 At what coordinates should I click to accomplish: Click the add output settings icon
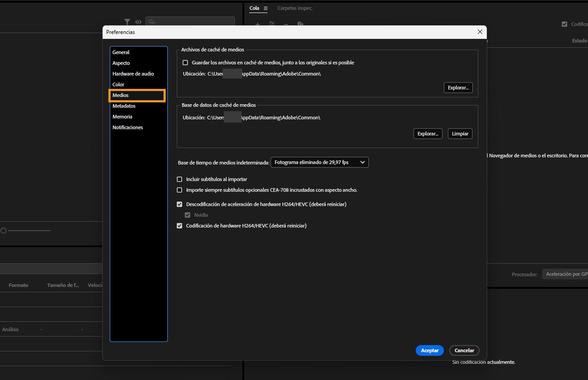[x=272, y=24]
